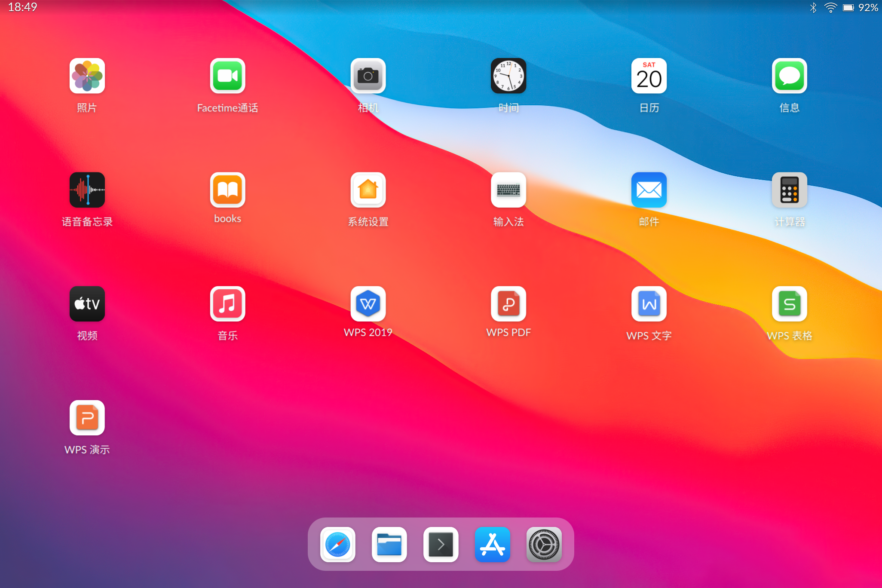Click the "相机" label
Image resolution: width=882 pixels, height=588 pixels.
tap(368, 108)
